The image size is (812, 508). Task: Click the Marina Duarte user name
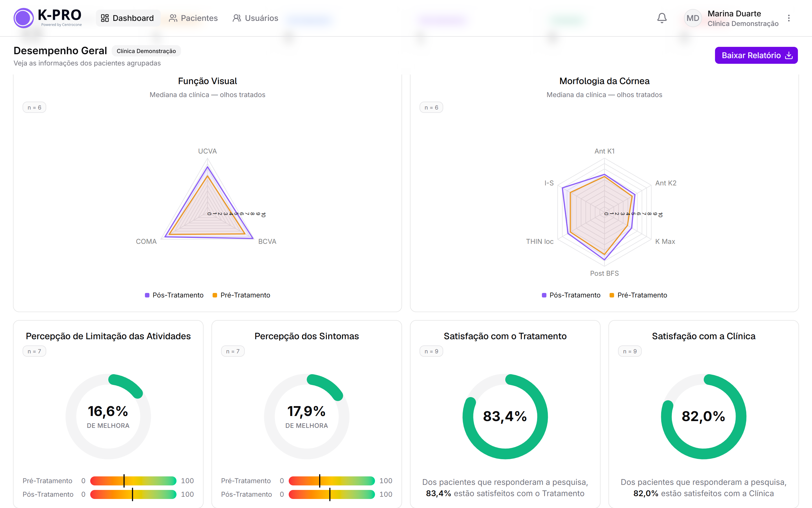click(x=734, y=14)
